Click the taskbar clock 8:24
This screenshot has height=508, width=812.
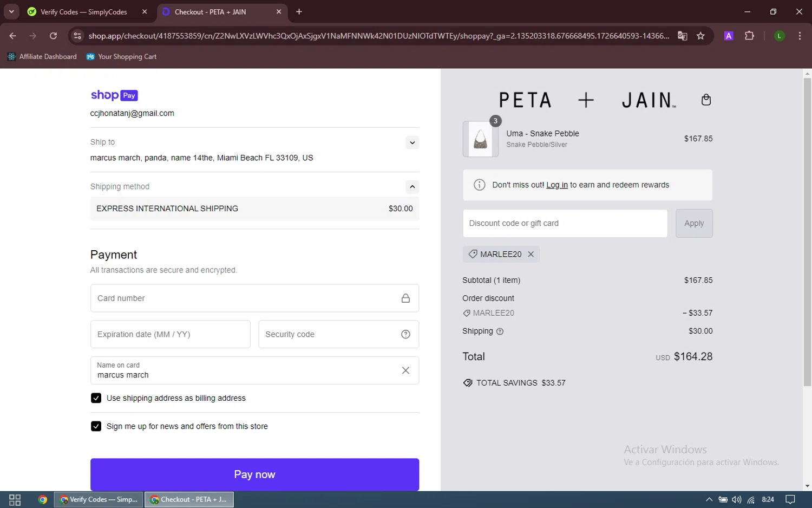(x=768, y=500)
